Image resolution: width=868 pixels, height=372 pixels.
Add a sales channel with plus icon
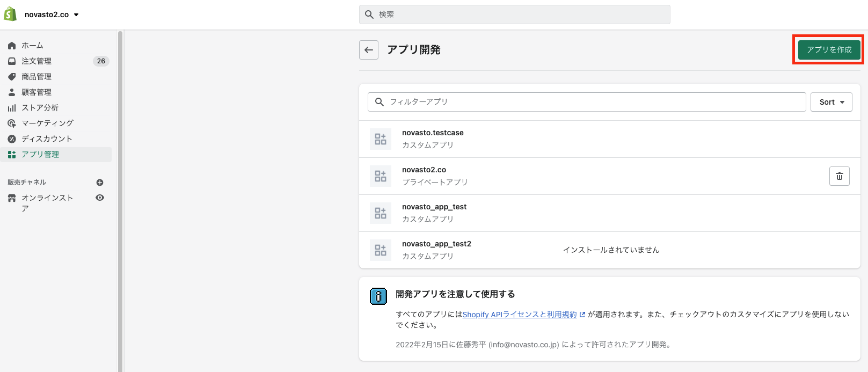(x=100, y=183)
